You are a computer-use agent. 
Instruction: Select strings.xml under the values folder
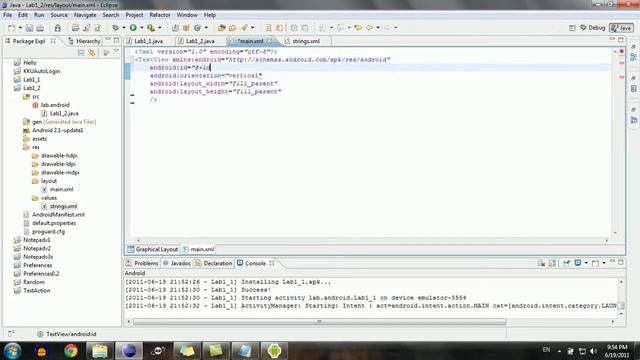pyautogui.click(x=63, y=206)
